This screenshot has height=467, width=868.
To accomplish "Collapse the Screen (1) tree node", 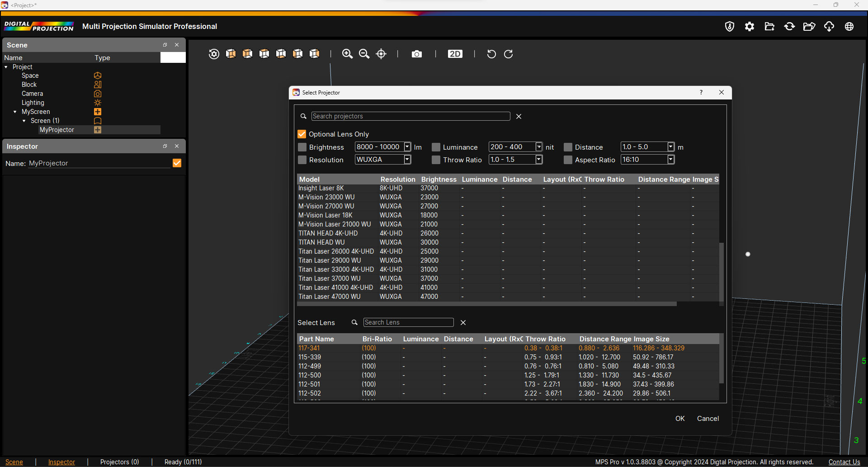I will [24, 121].
